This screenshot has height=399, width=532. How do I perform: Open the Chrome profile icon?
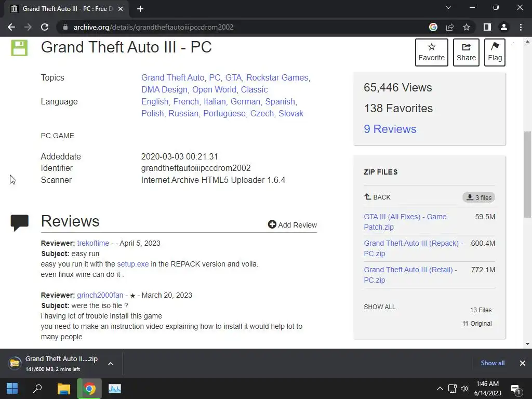click(504, 27)
